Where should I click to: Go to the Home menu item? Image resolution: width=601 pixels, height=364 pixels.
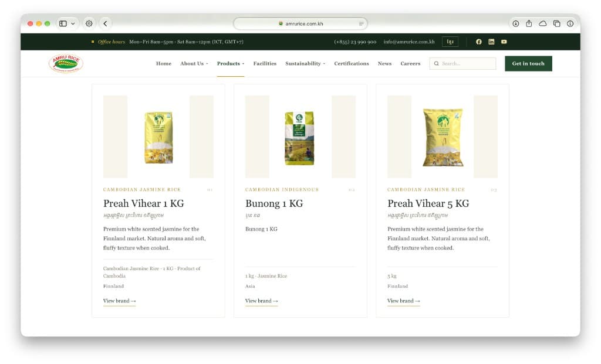coord(164,63)
